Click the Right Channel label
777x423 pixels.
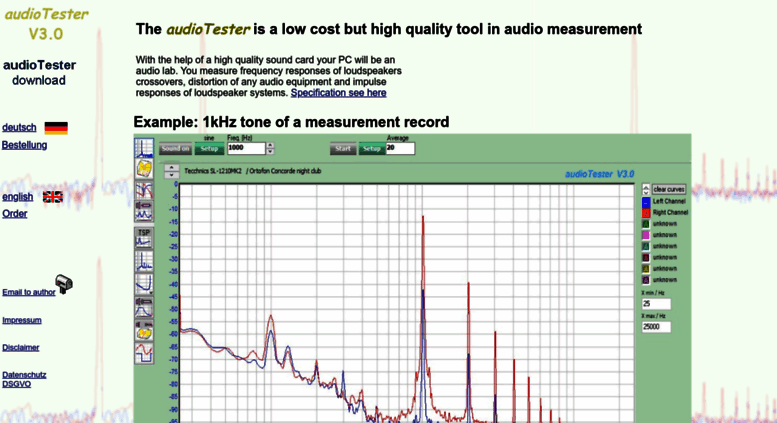(670, 213)
